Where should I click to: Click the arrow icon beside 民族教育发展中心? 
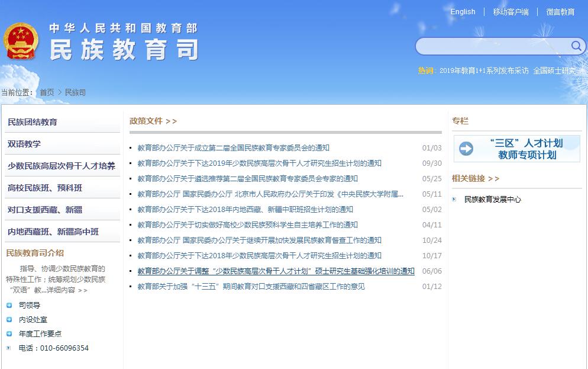454,200
